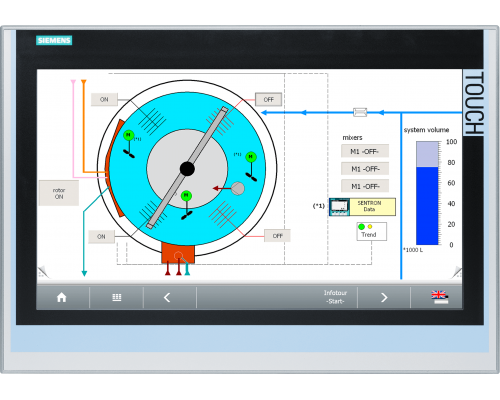
Task: Click the inline valve on blue pipe
Action: tap(360, 112)
